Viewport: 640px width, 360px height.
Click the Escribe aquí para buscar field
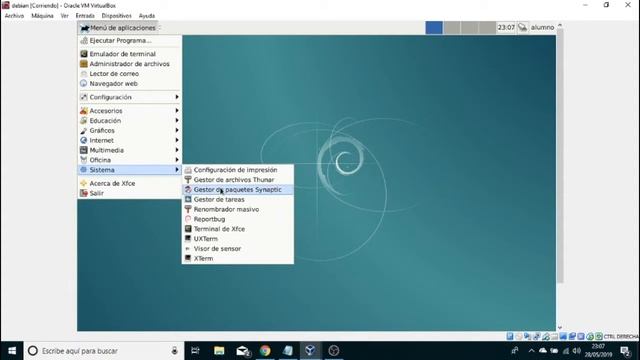coord(104,351)
